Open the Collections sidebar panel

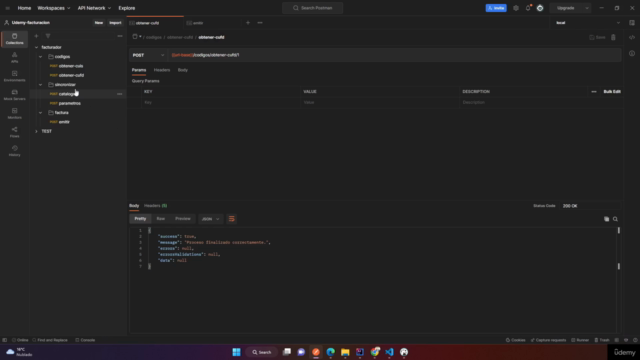coord(14,39)
